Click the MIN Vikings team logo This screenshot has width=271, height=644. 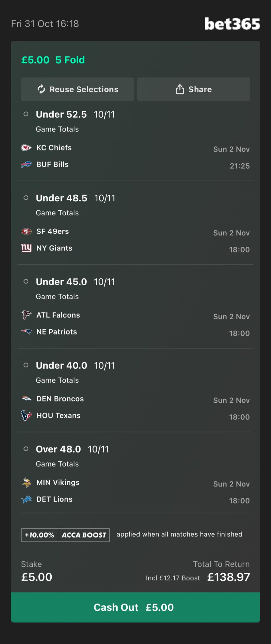(x=26, y=482)
